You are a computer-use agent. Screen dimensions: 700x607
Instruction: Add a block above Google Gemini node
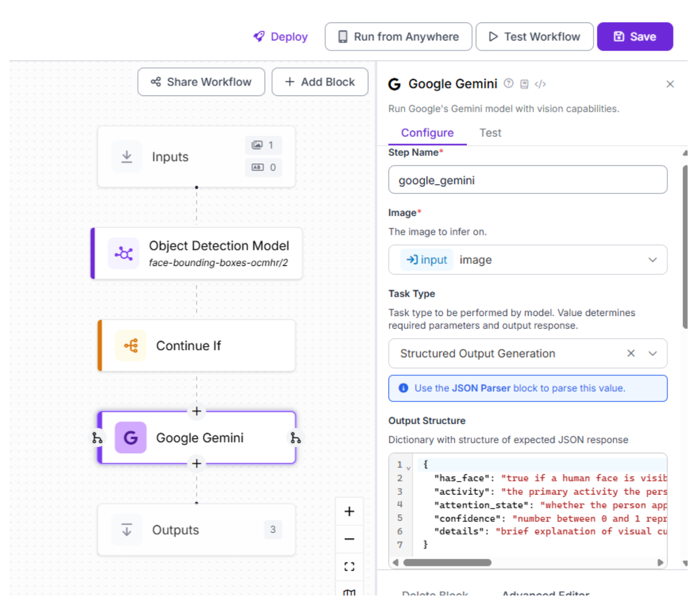coord(197,411)
